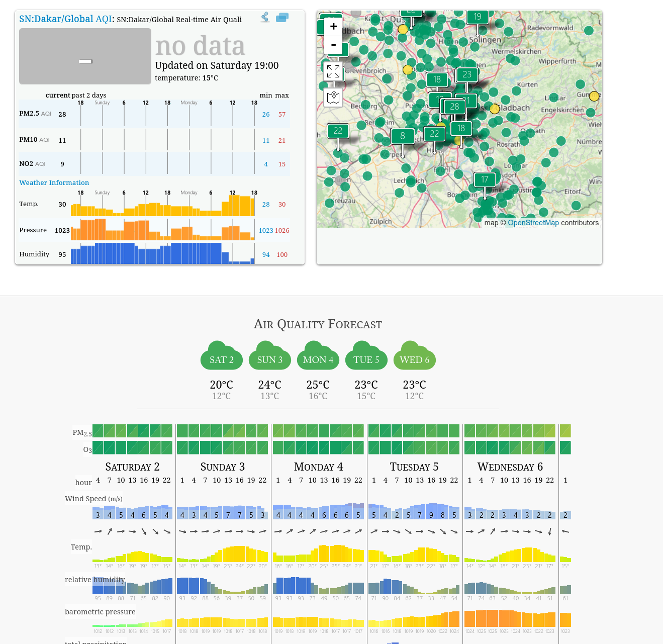Open the map layer selector icon
Viewport: 663px width, 644px height.
pos(333,97)
